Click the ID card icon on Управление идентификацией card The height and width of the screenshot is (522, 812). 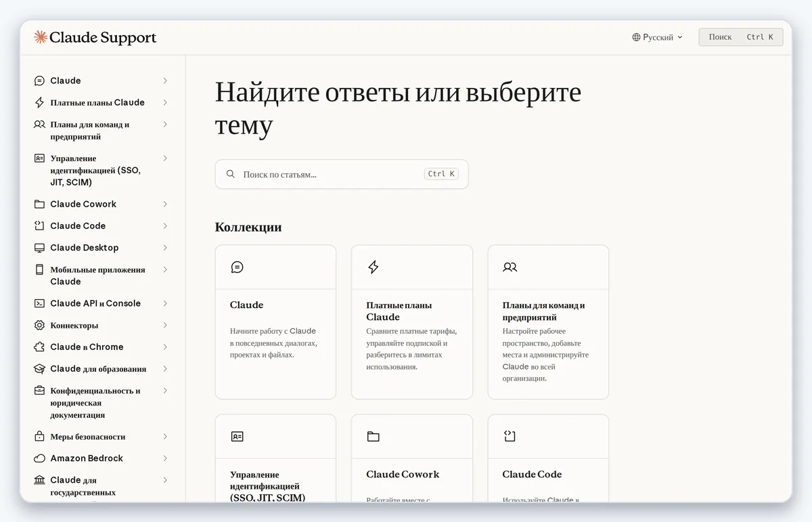[x=237, y=437]
